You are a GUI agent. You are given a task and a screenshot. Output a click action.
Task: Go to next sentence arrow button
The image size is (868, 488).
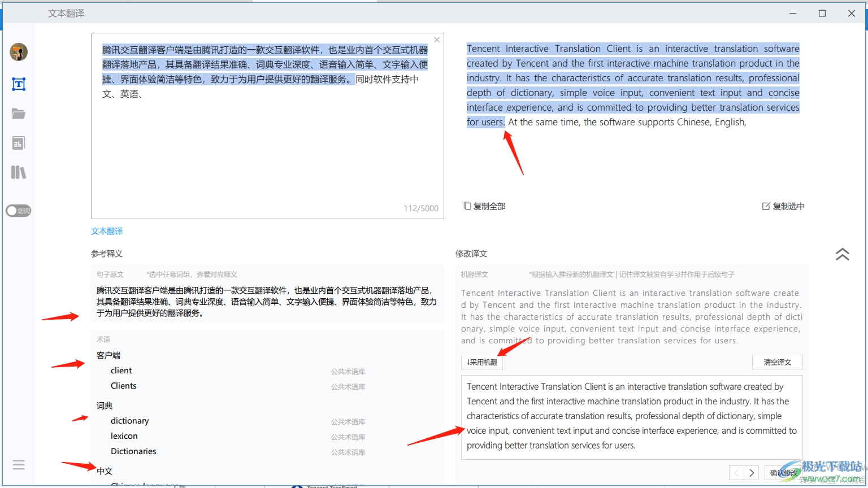752,472
